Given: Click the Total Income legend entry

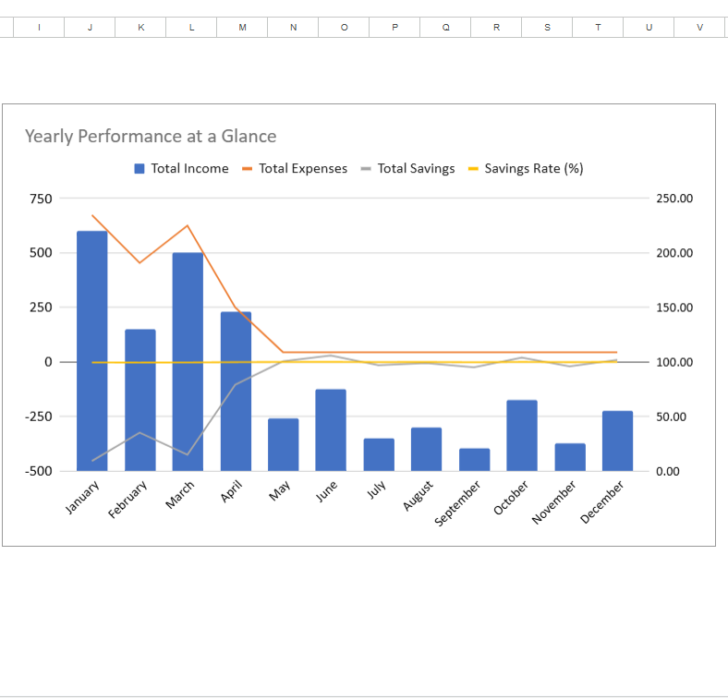Looking at the screenshot, I should [x=181, y=168].
